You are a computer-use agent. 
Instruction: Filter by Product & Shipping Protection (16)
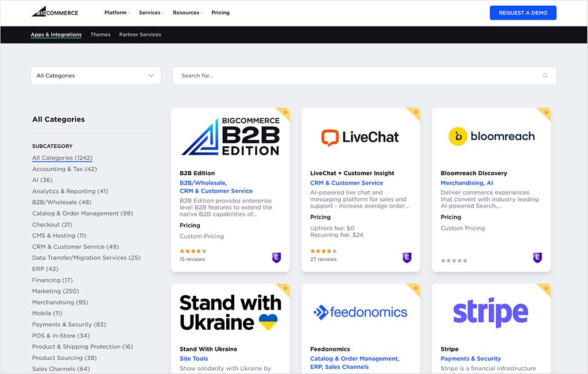pyautogui.click(x=83, y=346)
